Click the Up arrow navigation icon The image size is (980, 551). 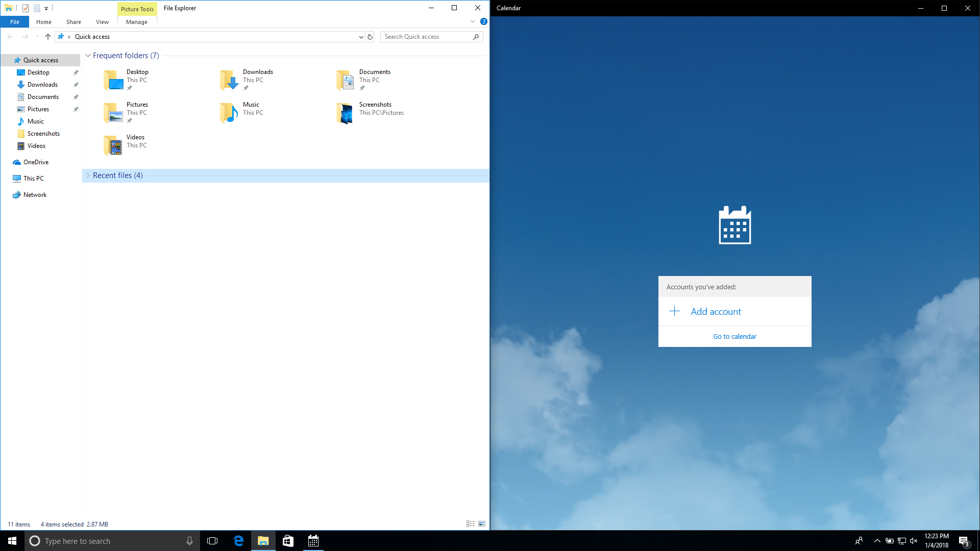(48, 37)
